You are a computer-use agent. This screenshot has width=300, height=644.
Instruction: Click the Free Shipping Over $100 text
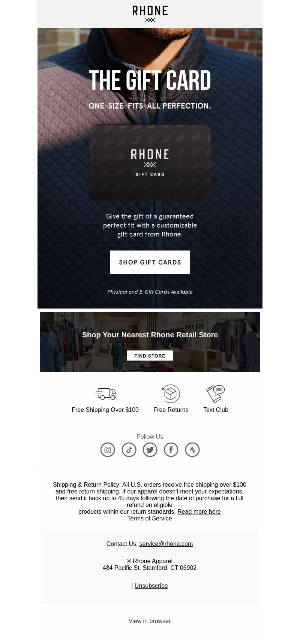(105, 410)
